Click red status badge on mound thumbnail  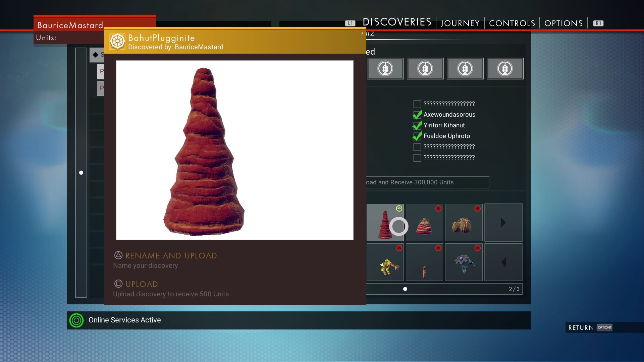(438, 208)
